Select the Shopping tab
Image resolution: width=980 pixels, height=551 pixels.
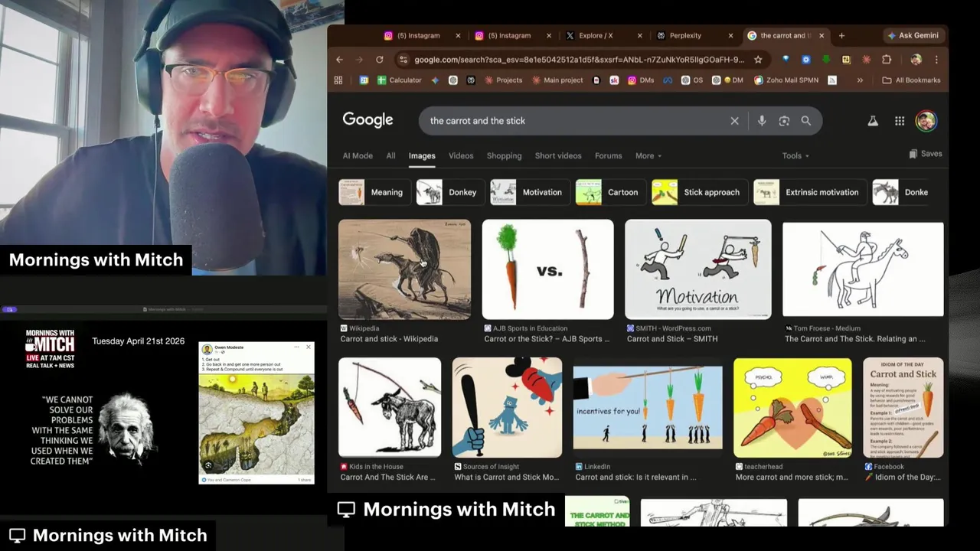(x=504, y=156)
